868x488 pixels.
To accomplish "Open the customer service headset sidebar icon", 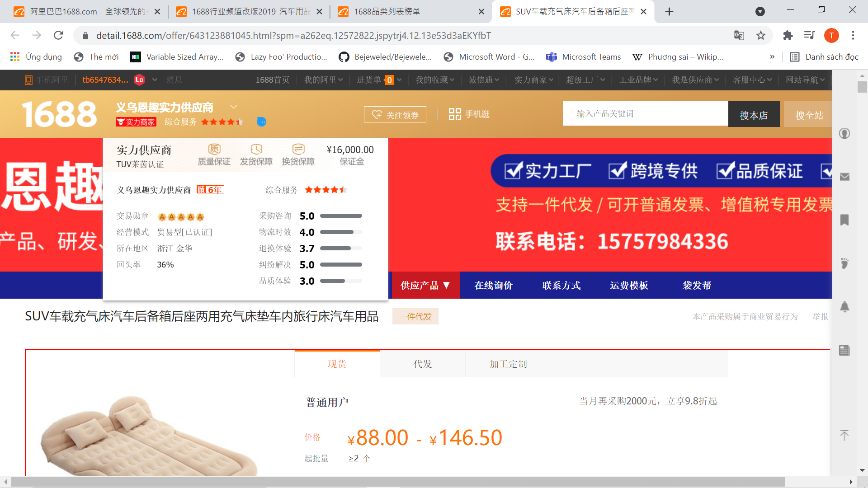I will [844, 133].
